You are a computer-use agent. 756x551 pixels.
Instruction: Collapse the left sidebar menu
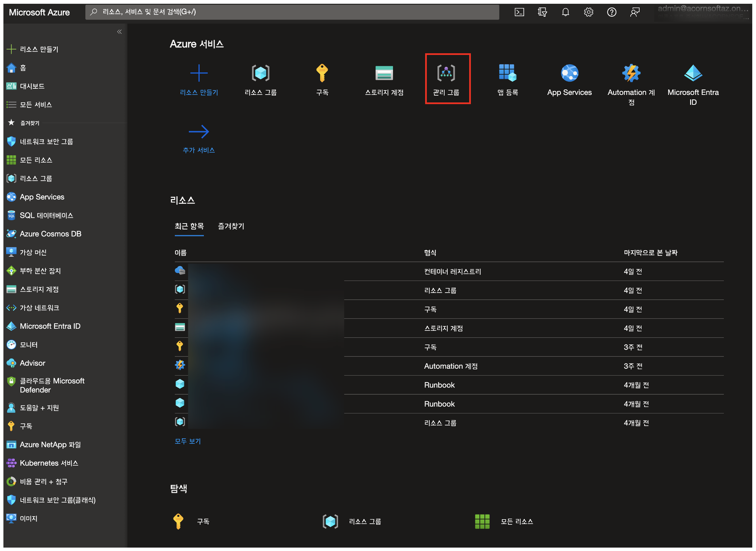(120, 32)
